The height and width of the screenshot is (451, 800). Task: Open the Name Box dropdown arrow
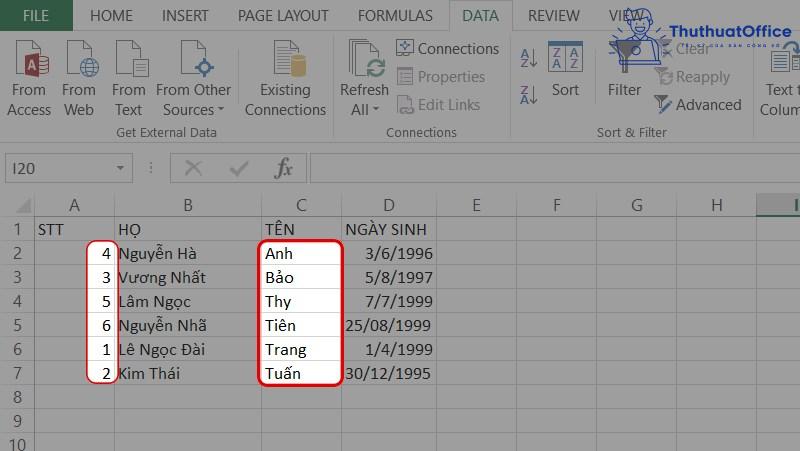pos(120,168)
